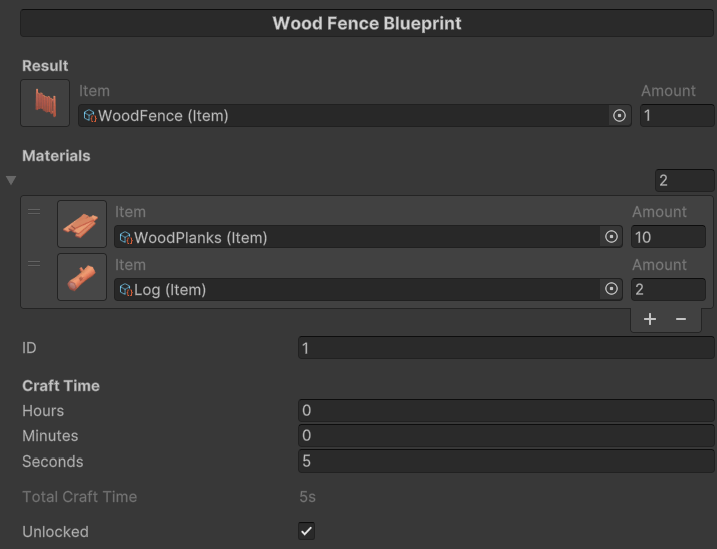This screenshot has height=549, width=717.
Task: Click the Result Amount field
Action: [x=677, y=116]
